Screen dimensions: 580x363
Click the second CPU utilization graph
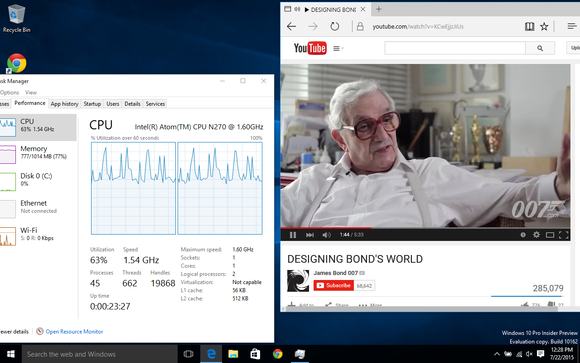click(x=220, y=188)
